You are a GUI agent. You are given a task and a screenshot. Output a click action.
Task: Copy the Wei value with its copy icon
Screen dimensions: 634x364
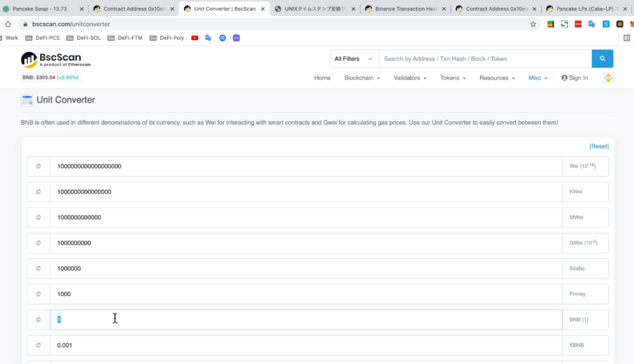[x=38, y=167]
